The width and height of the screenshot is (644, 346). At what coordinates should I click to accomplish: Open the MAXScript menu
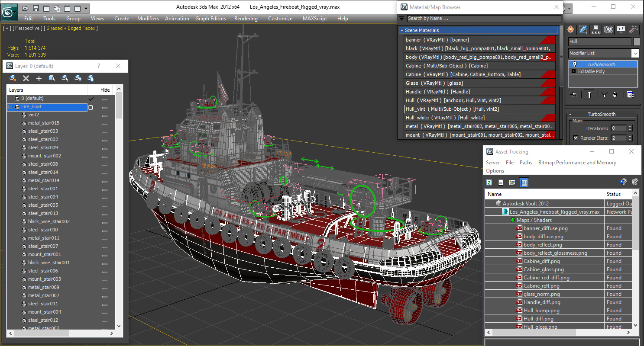315,19
